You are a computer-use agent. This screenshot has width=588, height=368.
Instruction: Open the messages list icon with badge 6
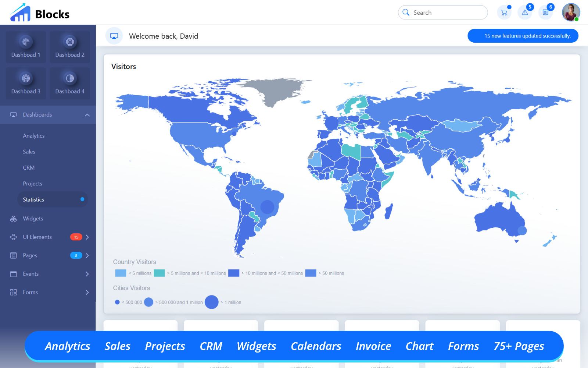pos(546,13)
